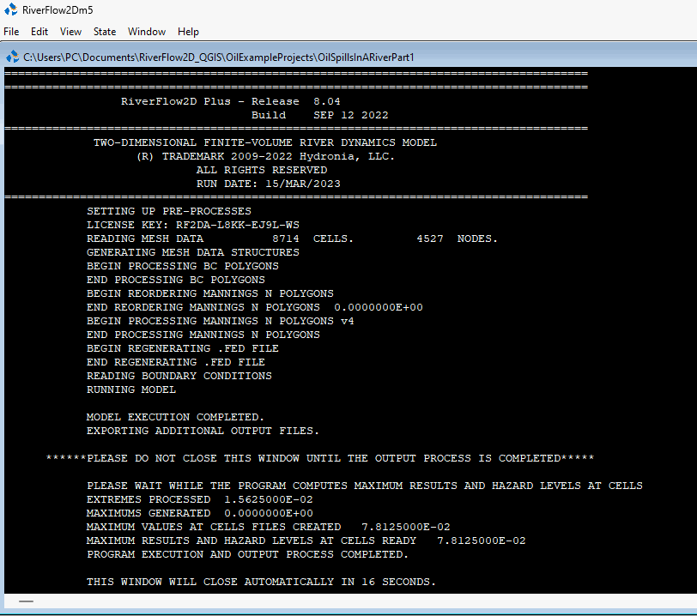This screenshot has height=616, width=697.
Task: Open the Window menu
Action: [147, 32]
